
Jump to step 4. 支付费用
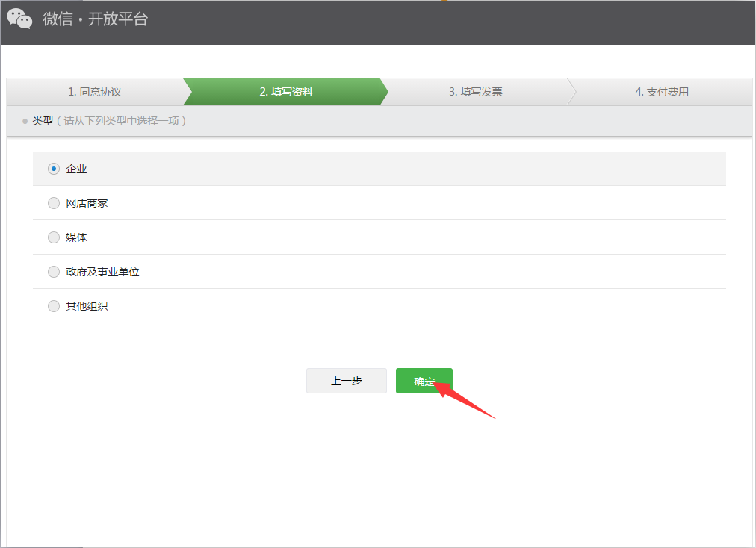(661, 92)
